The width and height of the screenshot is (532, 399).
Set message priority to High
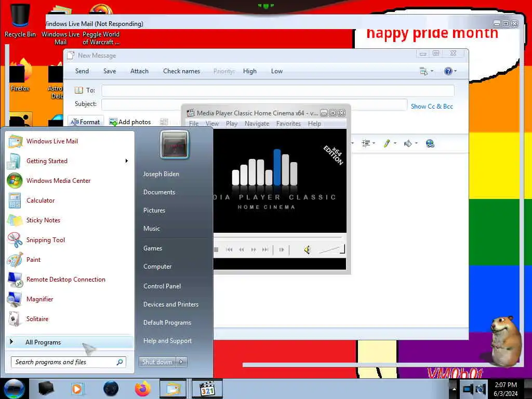click(x=250, y=71)
